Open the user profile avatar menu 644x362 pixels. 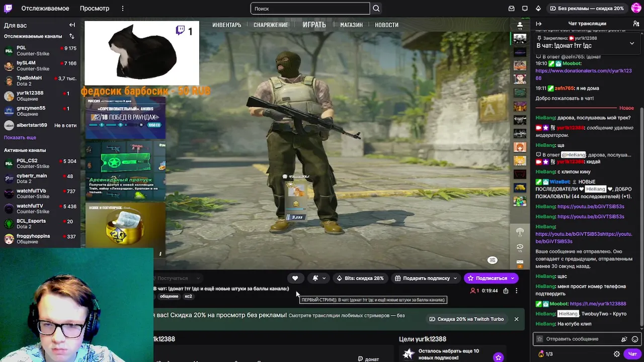pyautogui.click(x=636, y=8)
